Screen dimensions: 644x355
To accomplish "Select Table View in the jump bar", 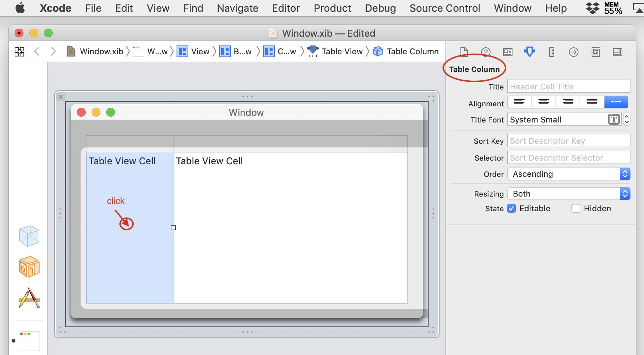I will click(x=342, y=51).
